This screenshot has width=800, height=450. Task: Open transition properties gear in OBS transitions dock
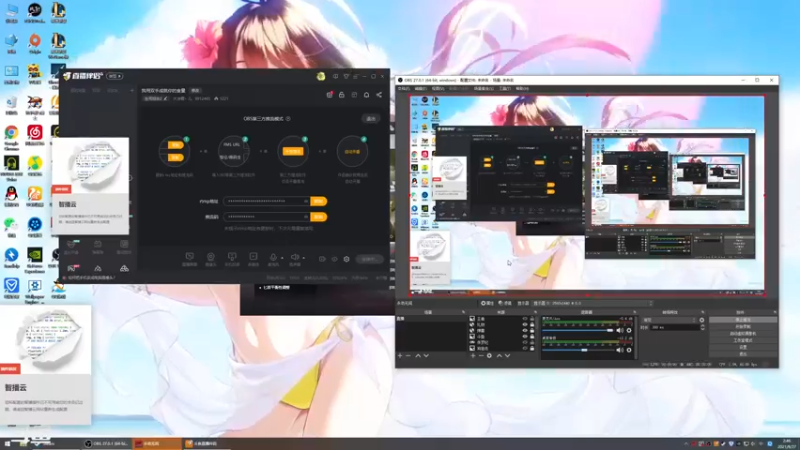tap(702, 320)
